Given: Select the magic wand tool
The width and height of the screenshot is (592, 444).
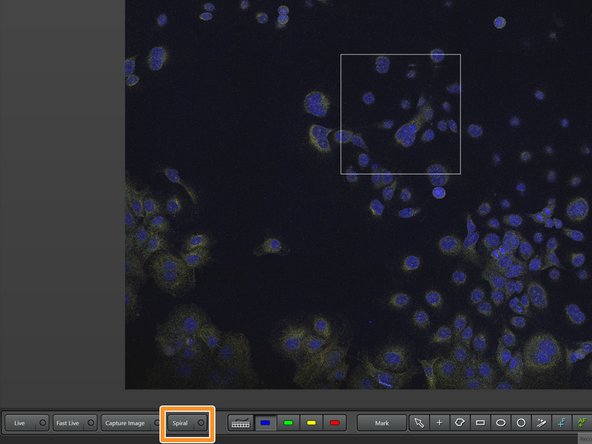Looking at the screenshot, I should coord(541,423).
